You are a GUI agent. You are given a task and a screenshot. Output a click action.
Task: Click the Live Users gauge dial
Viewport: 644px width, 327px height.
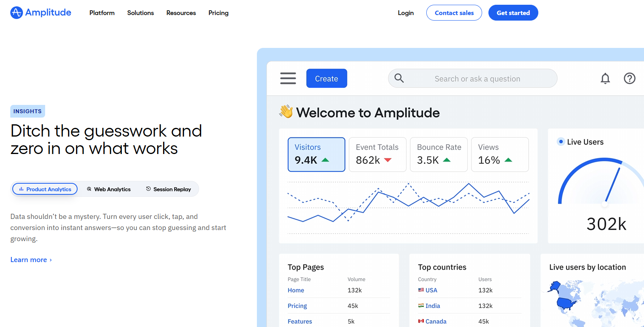click(x=601, y=181)
